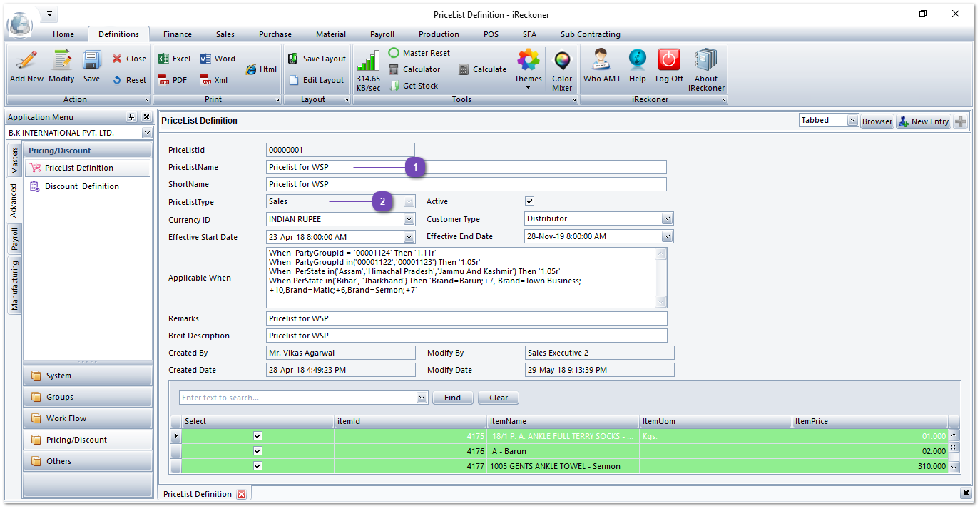Viewport: 980px width, 509px height.
Task: Click the Add New icon in the ribbon
Action: pos(26,66)
